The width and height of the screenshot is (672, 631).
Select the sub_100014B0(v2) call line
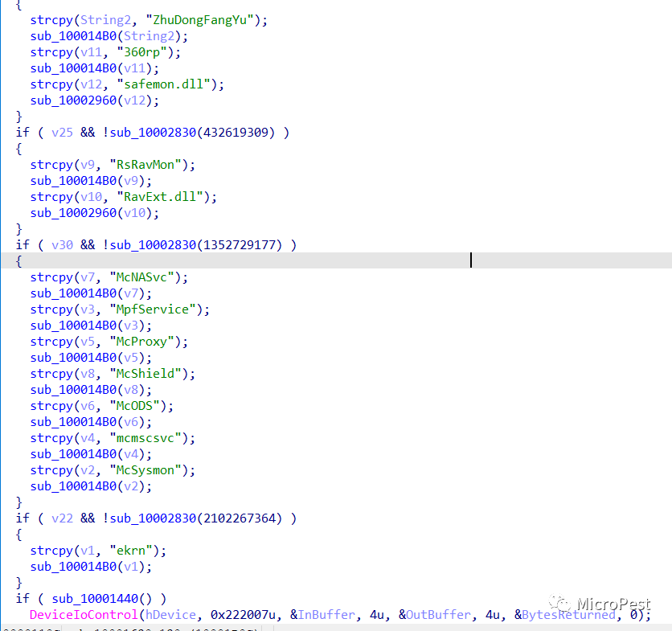tap(91, 486)
